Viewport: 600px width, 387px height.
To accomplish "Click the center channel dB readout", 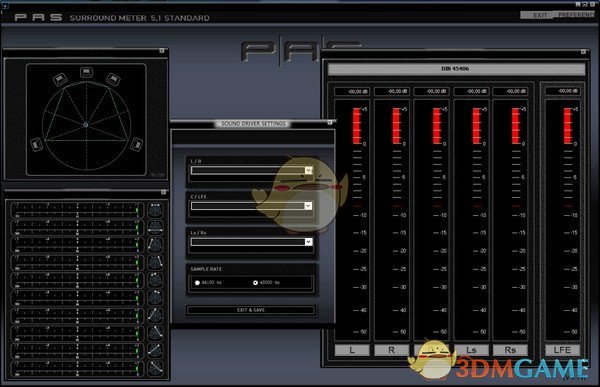I will (432, 91).
